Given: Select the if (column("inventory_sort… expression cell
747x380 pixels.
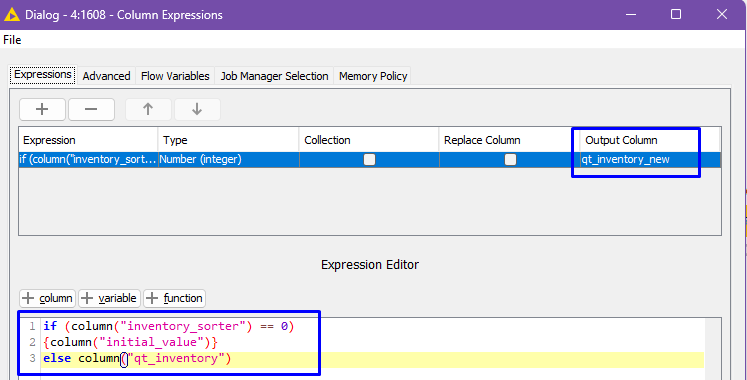Looking at the screenshot, I should pyautogui.click(x=88, y=160).
